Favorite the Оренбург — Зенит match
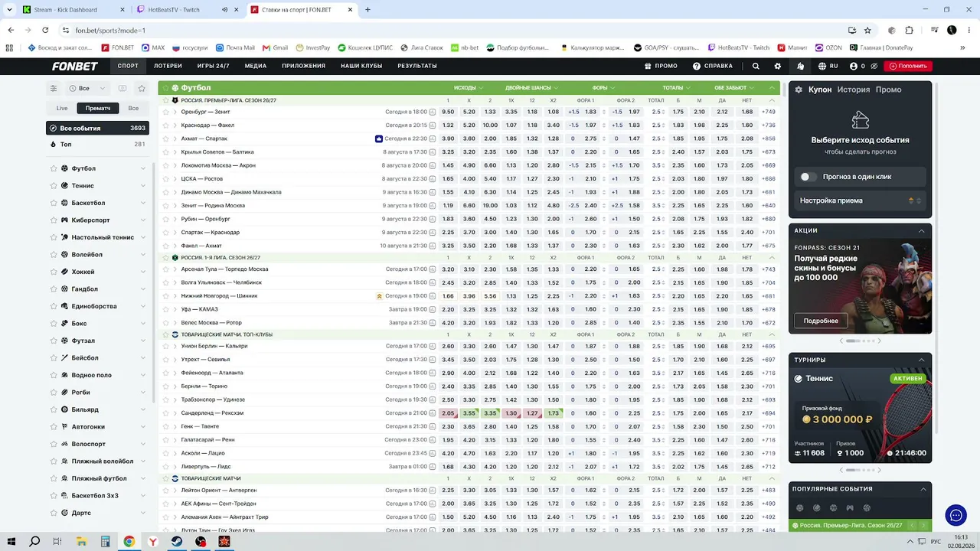 pos(165,112)
